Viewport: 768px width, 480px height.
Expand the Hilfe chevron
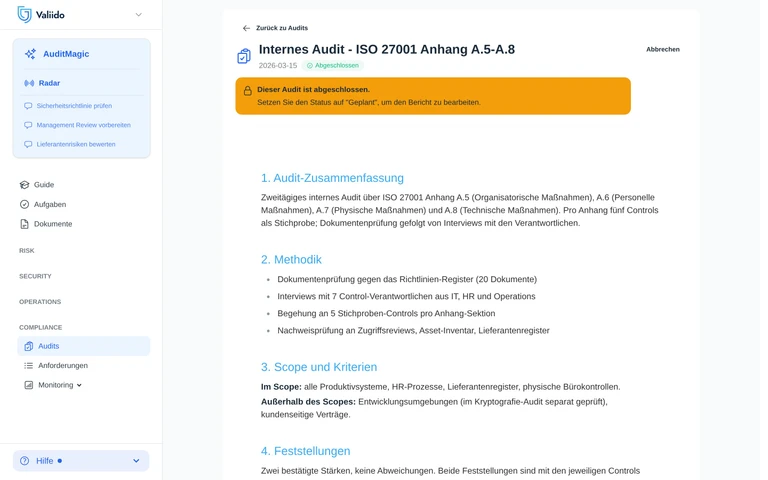point(136,461)
